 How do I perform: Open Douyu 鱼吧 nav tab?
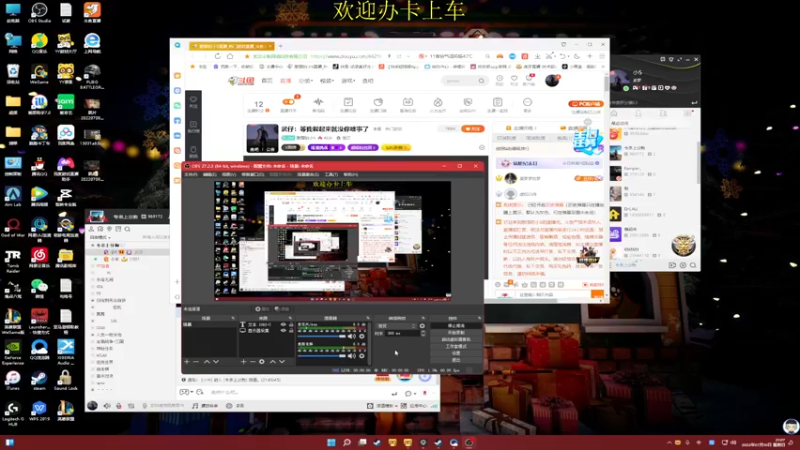pyautogui.click(x=367, y=81)
